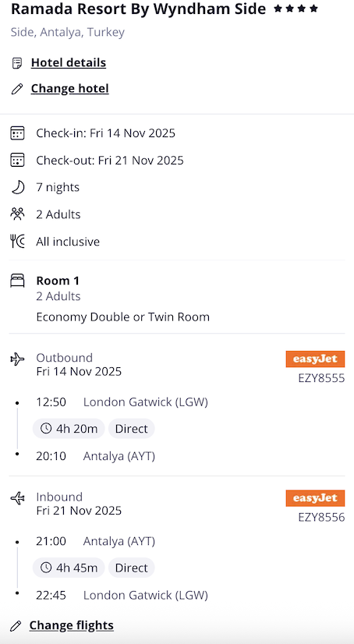Open the Change flights link
This screenshot has height=644, width=354.
(x=72, y=625)
